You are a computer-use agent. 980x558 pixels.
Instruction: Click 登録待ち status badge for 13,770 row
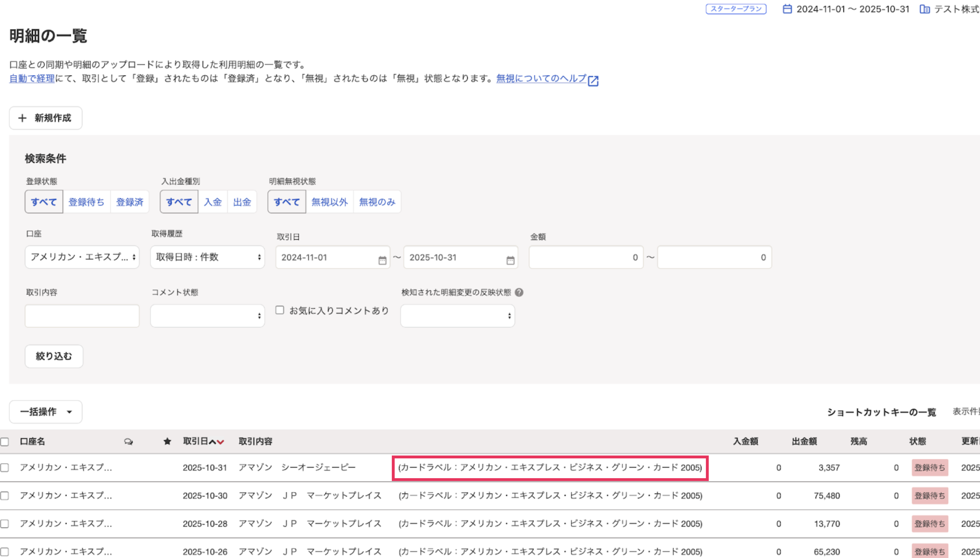[x=930, y=523]
